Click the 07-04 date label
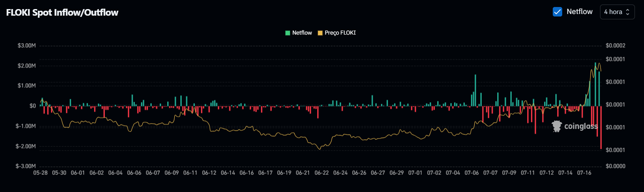 [x=453, y=173]
